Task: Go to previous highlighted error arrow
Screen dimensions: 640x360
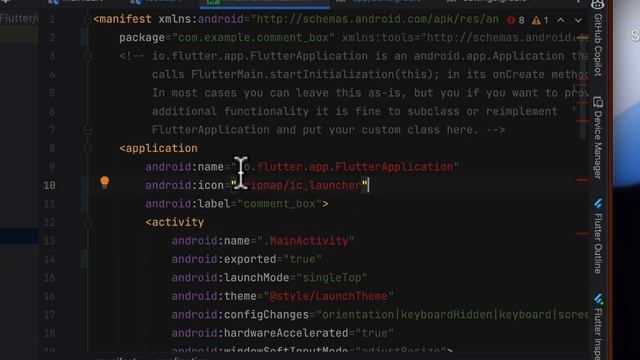Action: coord(561,20)
